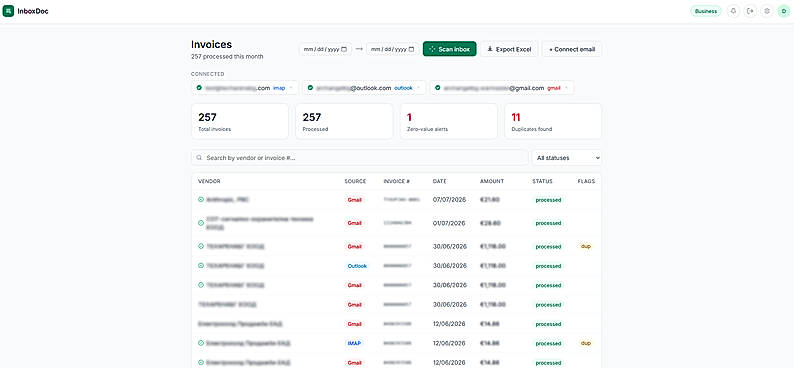
Task: Sort by the FLAGS column header
Action: pyautogui.click(x=586, y=181)
